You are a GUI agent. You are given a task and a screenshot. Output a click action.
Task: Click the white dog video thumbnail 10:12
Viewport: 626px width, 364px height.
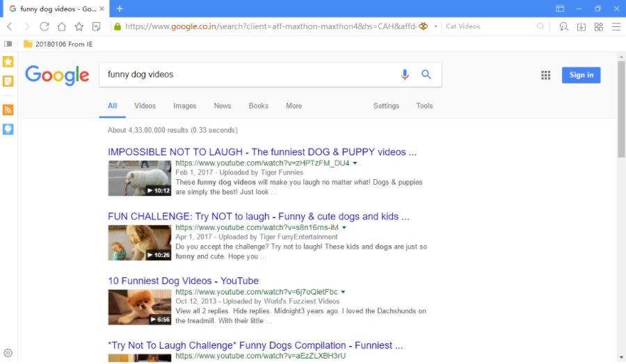[140, 179]
